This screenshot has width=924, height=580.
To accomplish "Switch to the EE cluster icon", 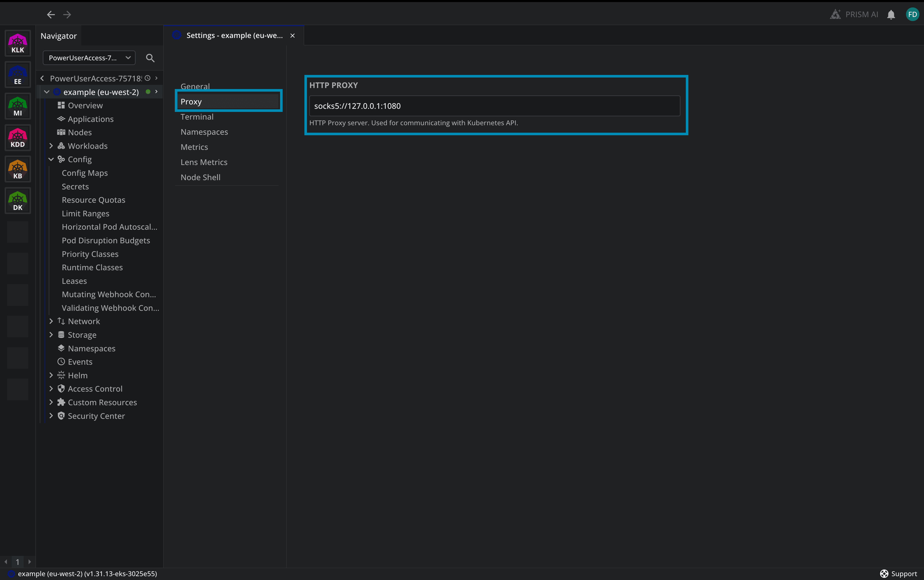I will tap(18, 75).
